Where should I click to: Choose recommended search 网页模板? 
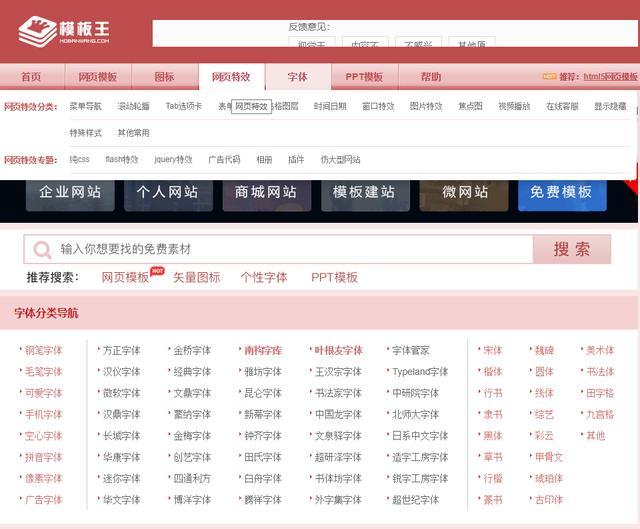(x=125, y=278)
